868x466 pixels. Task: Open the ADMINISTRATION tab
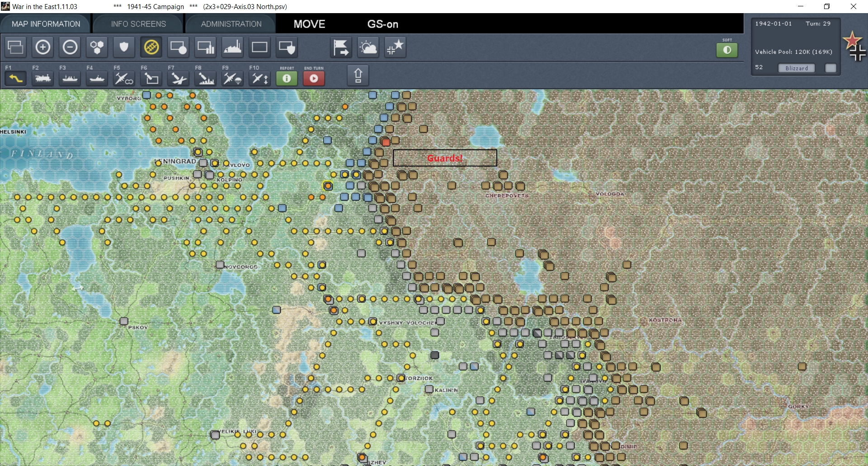coord(231,24)
